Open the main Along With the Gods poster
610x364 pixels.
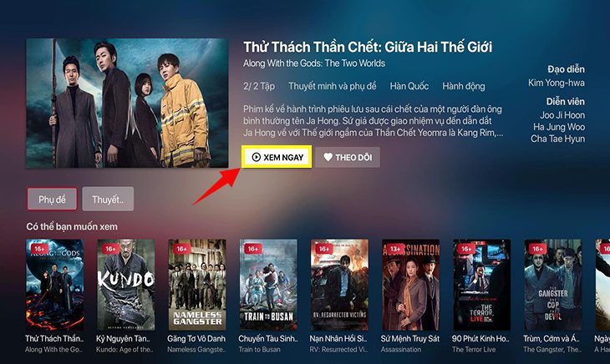coord(128,103)
